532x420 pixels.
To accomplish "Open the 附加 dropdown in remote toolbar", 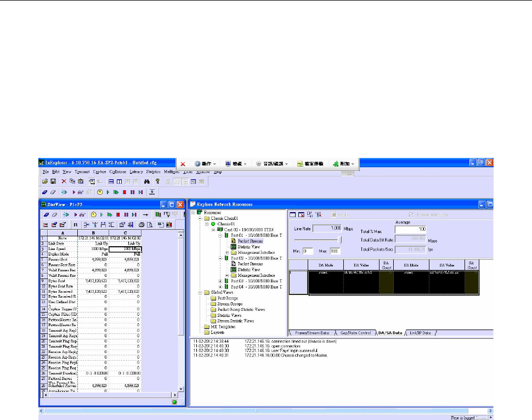I will pyautogui.click(x=345, y=163).
